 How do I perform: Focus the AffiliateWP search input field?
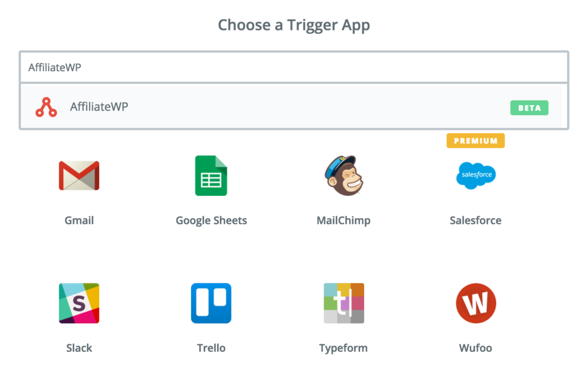294,68
